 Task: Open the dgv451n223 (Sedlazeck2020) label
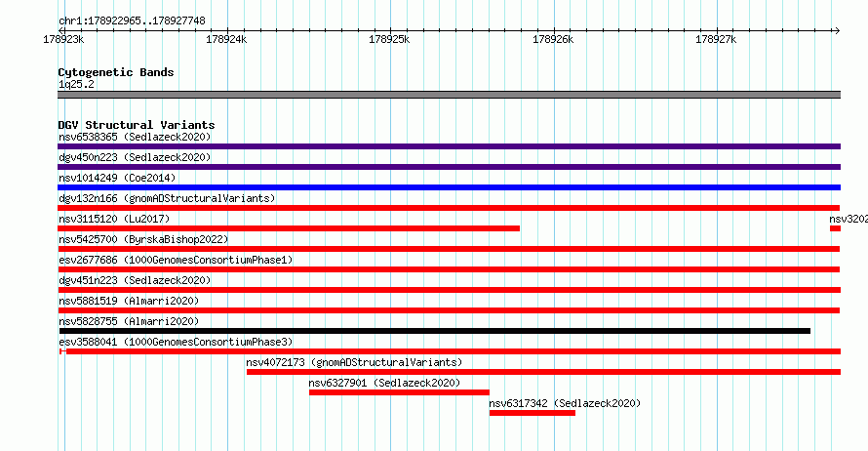135,280
